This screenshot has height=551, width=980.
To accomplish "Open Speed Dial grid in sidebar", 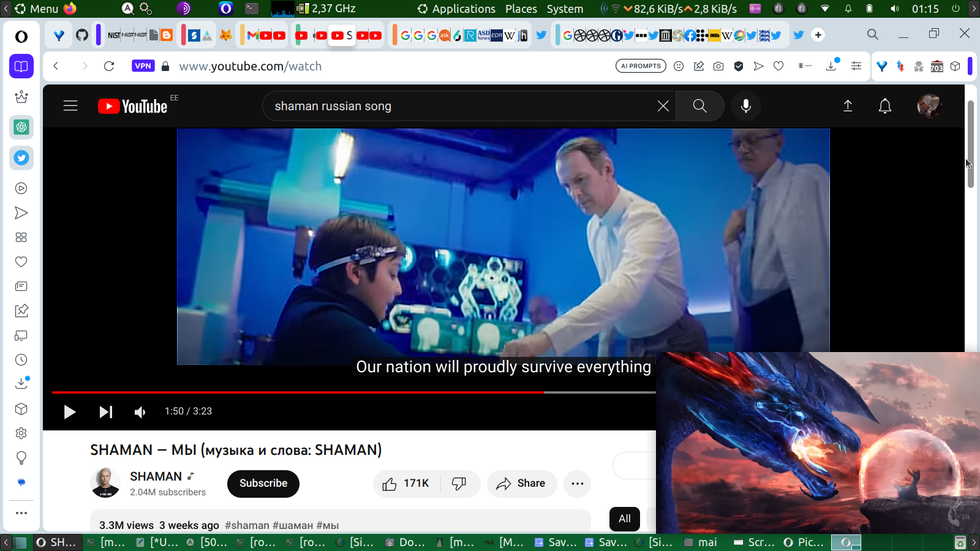I will [x=21, y=238].
